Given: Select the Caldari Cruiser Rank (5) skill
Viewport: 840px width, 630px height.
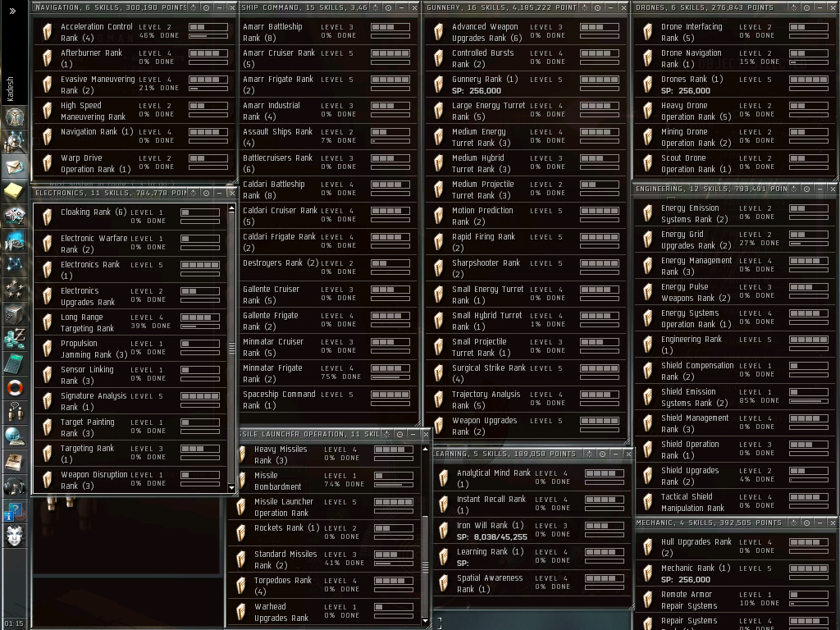Looking at the screenshot, I should point(328,216).
